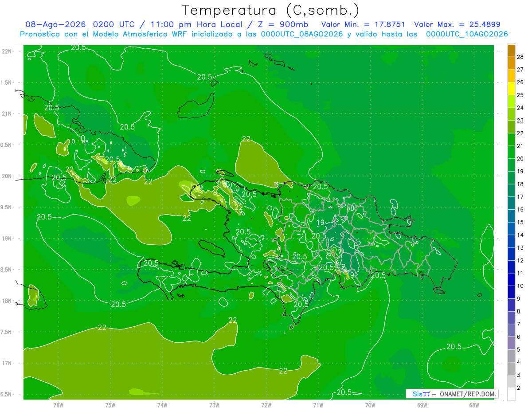Viewport: 532px width, 411px height.
Task: Click the '1.5N' latitude tick label
Action: pos(6,82)
